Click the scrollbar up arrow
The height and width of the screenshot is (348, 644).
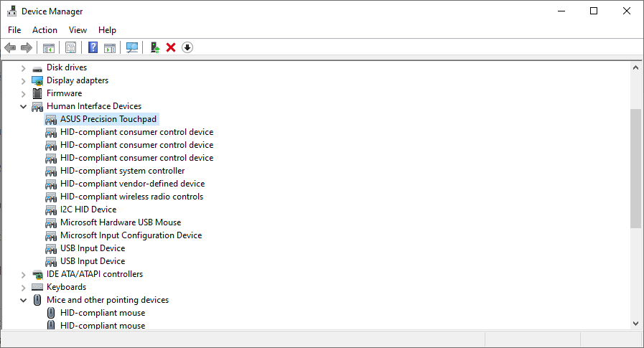635,67
